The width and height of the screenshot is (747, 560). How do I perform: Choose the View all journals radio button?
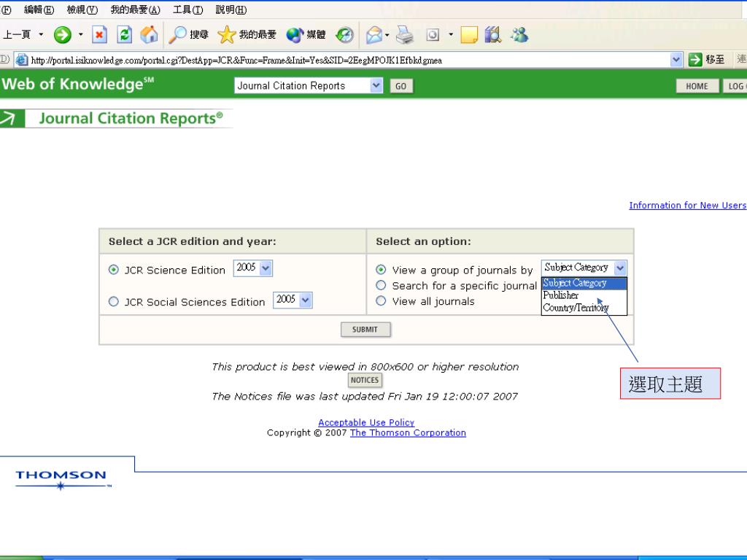[381, 301]
